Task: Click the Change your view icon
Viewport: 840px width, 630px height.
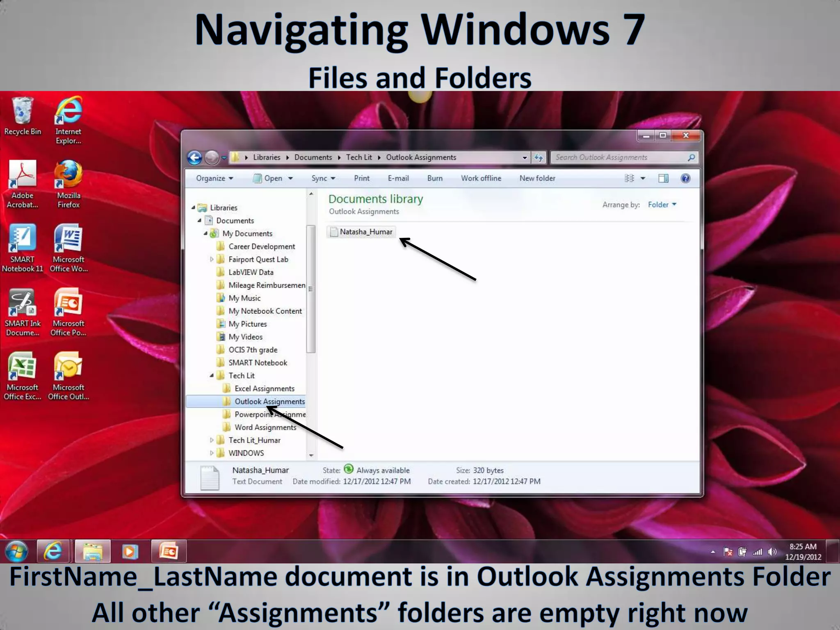Action: tap(629, 178)
